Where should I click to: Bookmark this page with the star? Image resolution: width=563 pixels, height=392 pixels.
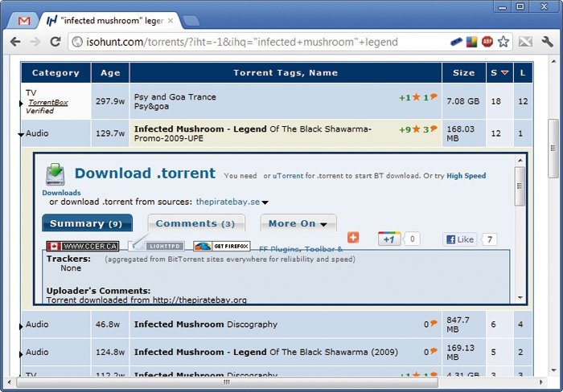coord(503,42)
